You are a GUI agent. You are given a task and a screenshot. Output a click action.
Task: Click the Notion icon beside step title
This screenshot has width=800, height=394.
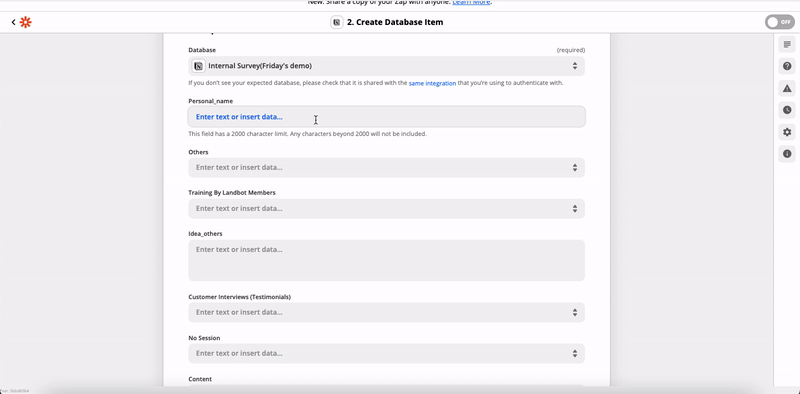[x=336, y=22]
